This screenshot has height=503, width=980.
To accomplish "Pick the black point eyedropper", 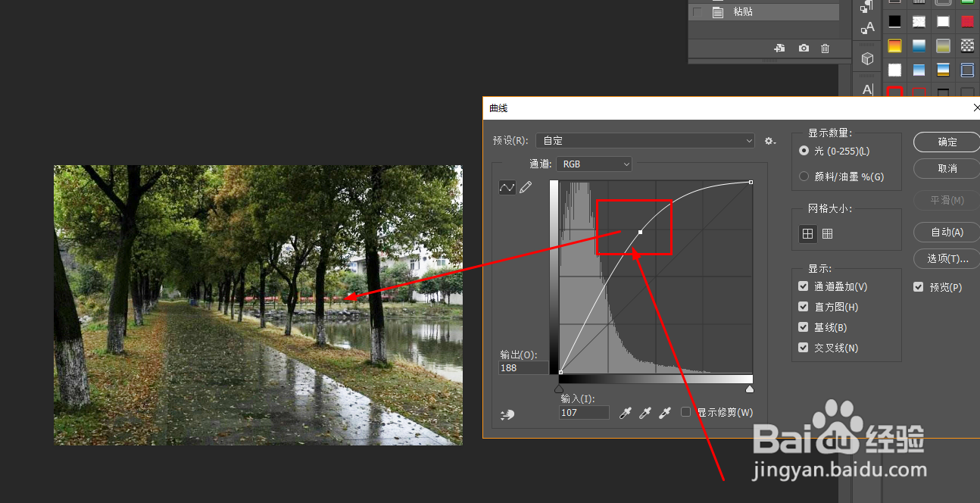I will click(x=626, y=413).
